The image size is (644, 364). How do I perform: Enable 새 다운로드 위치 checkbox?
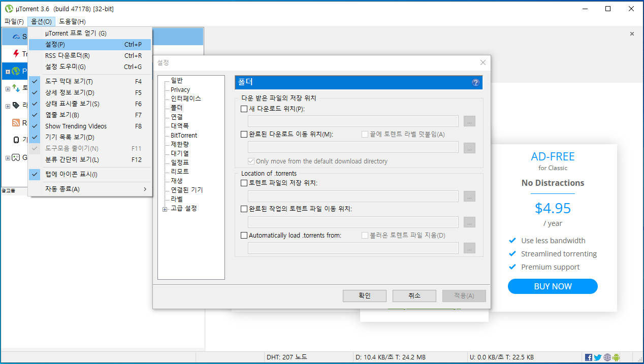pyautogui.click(x=244, y=109)
